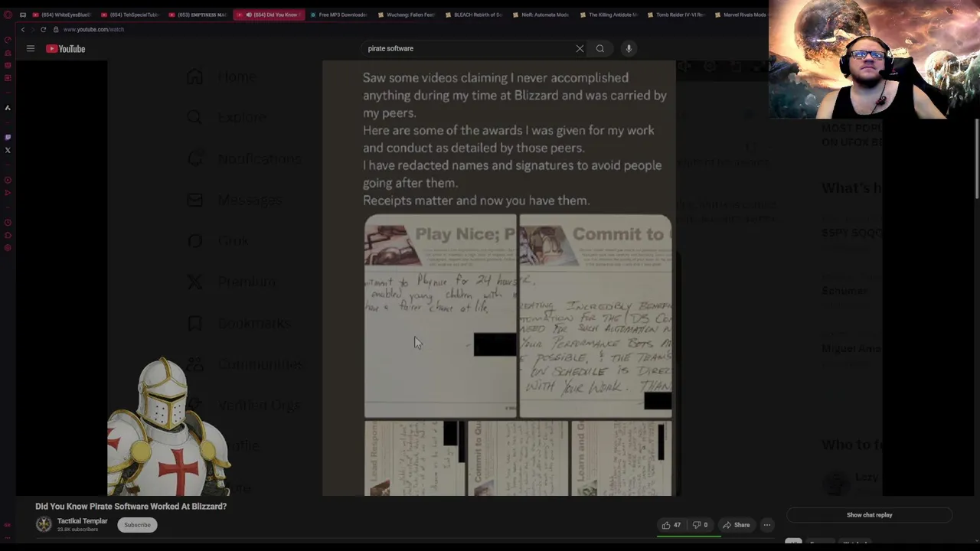The image size is (980, 551).
Task: Click the 'Play Nice' award image in video
Action: point(440,316)
